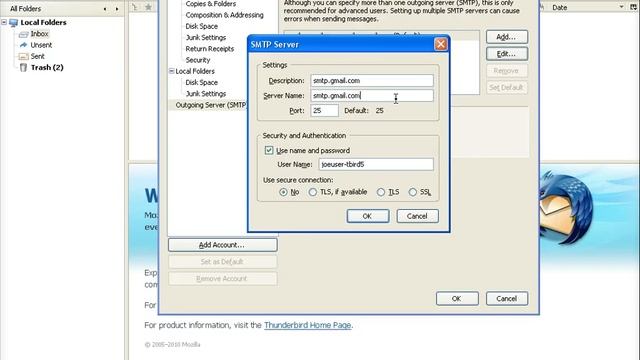Select No secure connection radio
The width and height of the screenshot is (640, 360).
pyautogui.click(x=283, y=192)
